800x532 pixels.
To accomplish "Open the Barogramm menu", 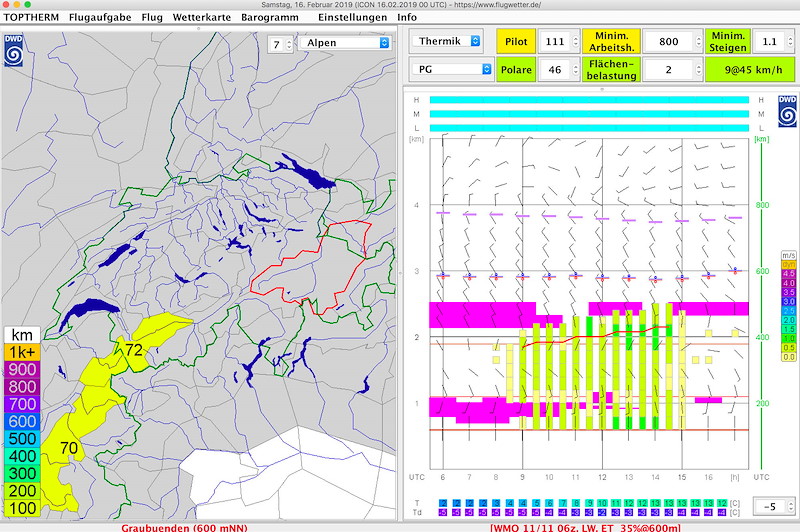I will click(270, 17).
